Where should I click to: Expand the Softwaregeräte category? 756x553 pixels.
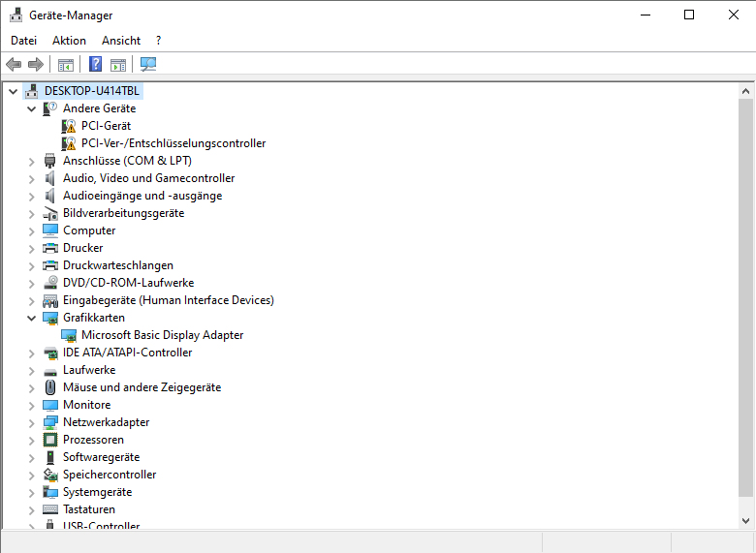tap(31, 458)
